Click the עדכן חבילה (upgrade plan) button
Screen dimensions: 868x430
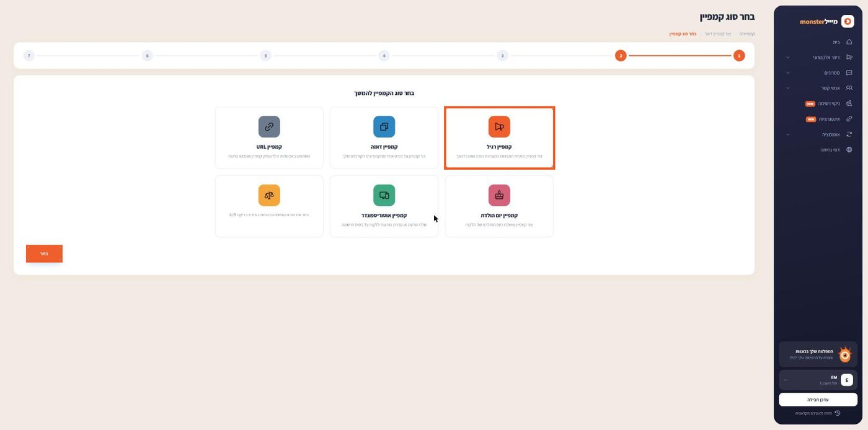pos(818,400)
